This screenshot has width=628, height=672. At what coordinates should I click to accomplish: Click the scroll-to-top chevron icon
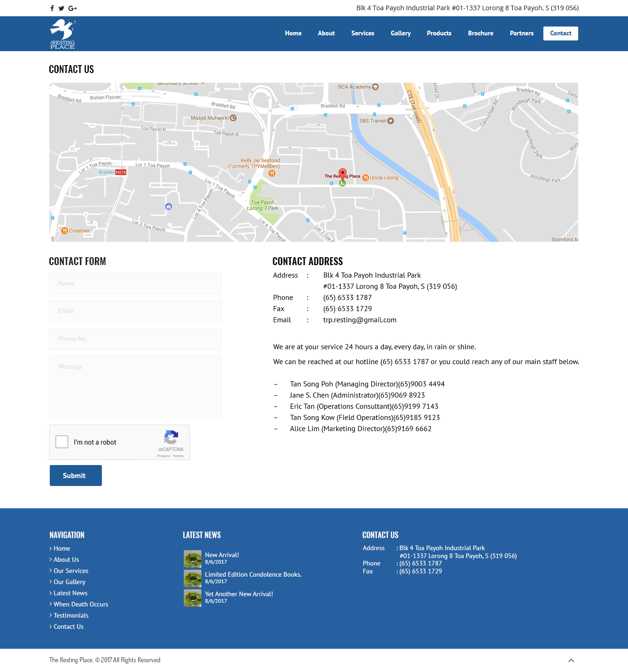click(x=571, y=660)
